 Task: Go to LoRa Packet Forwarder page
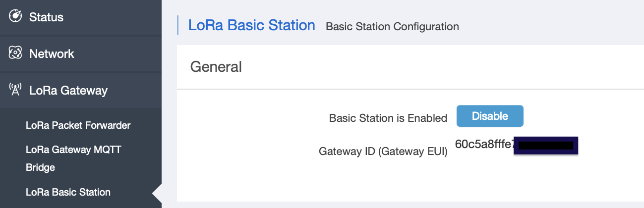click(x=78, y=125)
